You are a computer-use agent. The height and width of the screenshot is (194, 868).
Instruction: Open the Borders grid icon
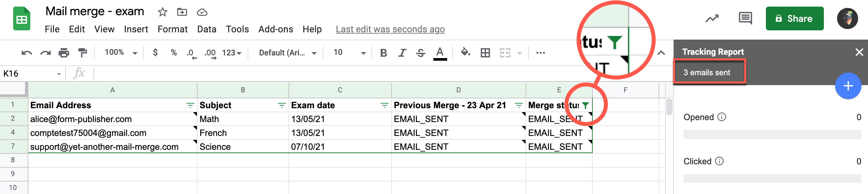coord(485,53)
